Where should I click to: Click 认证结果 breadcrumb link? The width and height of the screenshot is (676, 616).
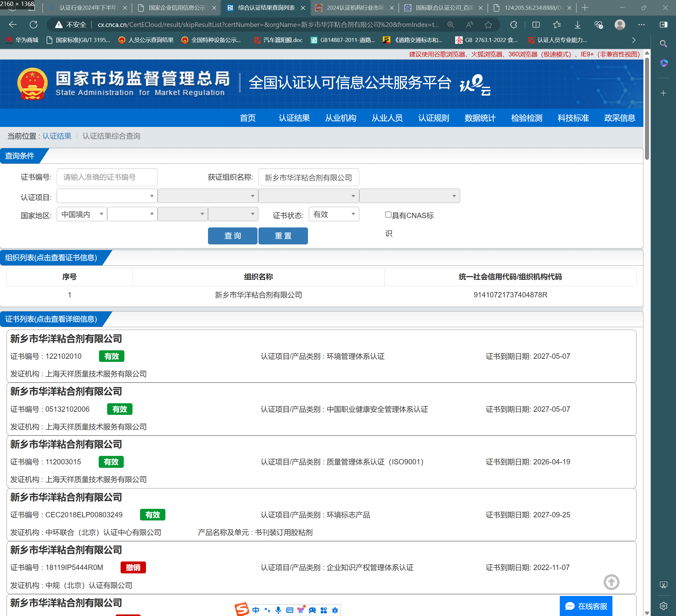pyautogui.click(x=57, y=136)
